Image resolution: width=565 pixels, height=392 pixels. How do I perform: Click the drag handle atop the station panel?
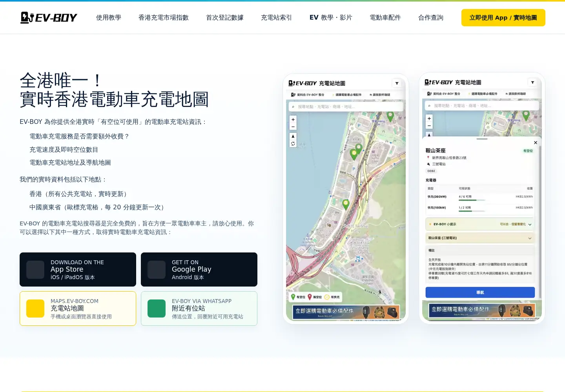482,139
